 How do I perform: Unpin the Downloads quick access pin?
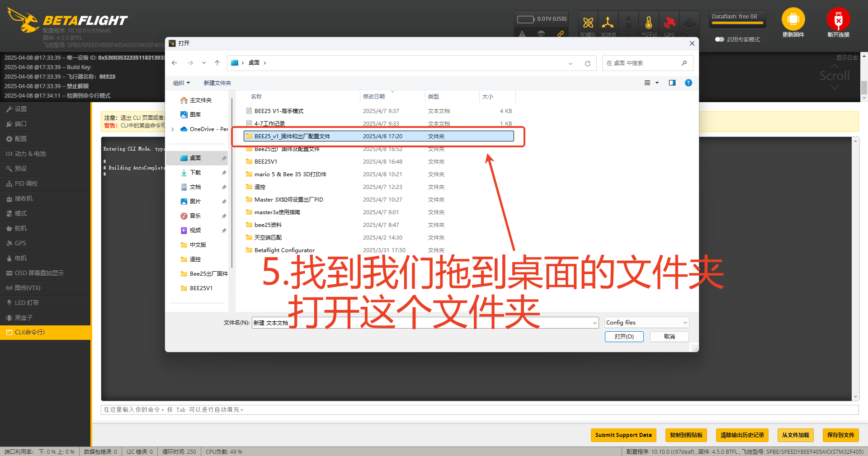[x=224, y=173]
